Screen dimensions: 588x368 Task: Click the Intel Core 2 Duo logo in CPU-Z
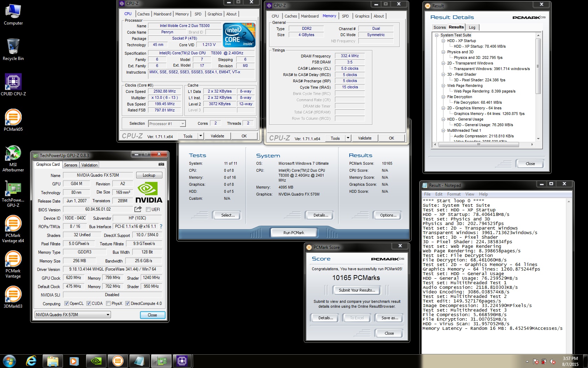point(240,35)
